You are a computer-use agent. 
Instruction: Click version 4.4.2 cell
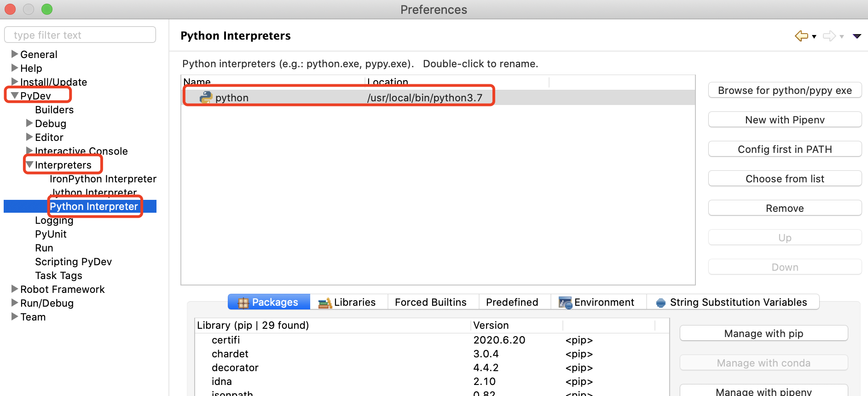pyautogui.click(x=486, y=367)
